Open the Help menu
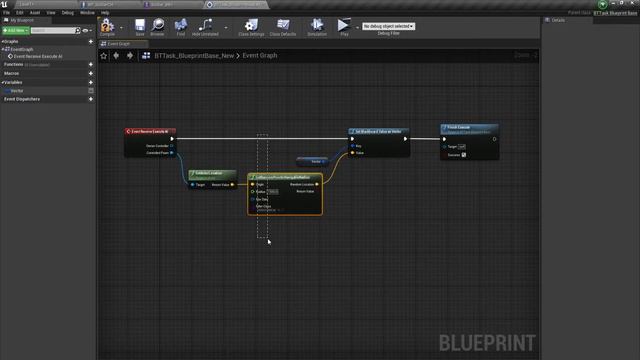This screenshot has width=640, height=360. pyautogui.click(x=105, y=13)
